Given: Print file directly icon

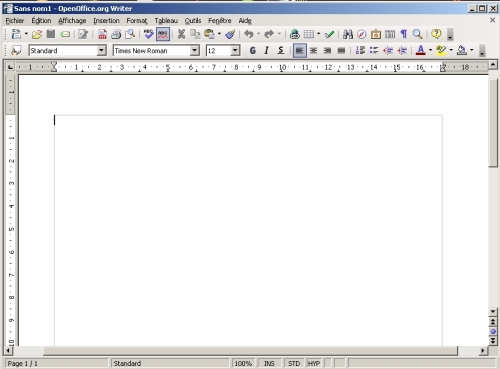Looking at the screenshot, I should (x=116, y=34).
